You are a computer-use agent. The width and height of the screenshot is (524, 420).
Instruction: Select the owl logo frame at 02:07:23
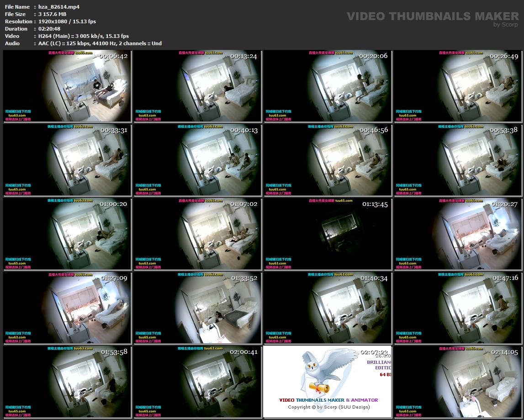click(x=328, y=382)
